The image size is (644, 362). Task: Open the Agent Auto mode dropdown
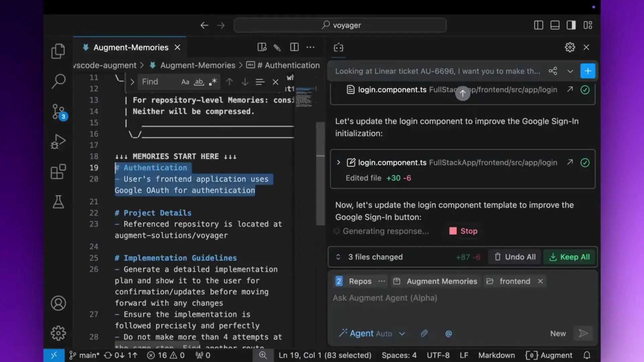[372, 334]
